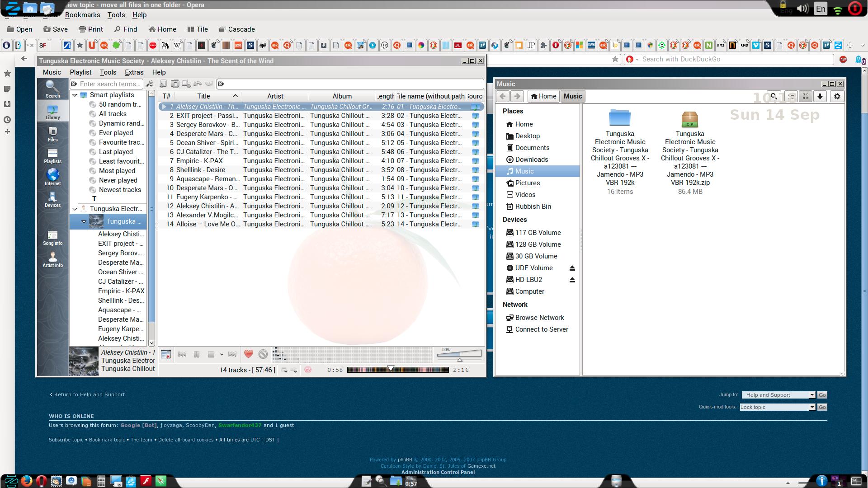The height and width of the screenshot is (488, 868).
Task: Open the Quick-mod tools Lock topic dropdown
Action: pyautogui.click(x=778, y=407)
